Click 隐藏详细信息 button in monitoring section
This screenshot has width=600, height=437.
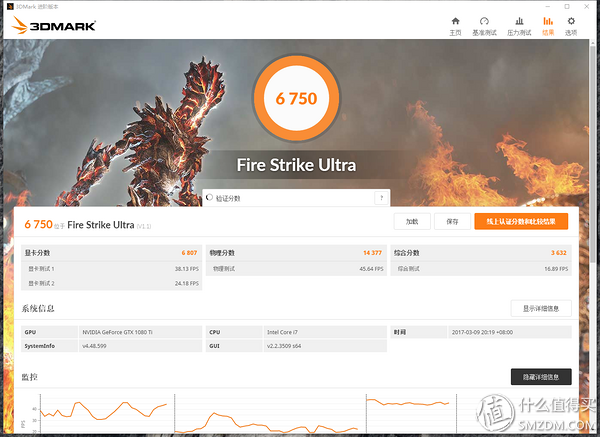click(x=541, y=377)
